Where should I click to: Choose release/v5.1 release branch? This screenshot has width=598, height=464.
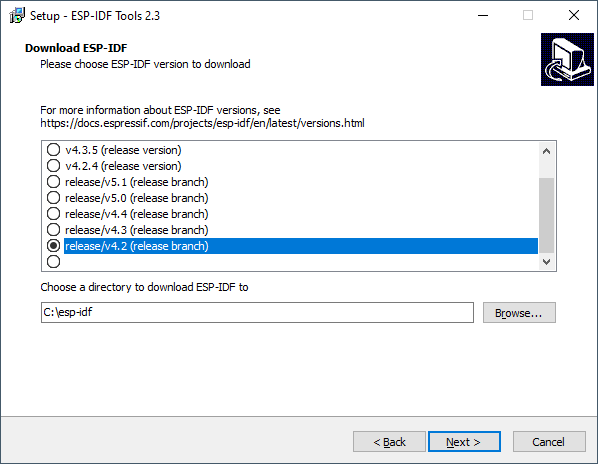127,182
